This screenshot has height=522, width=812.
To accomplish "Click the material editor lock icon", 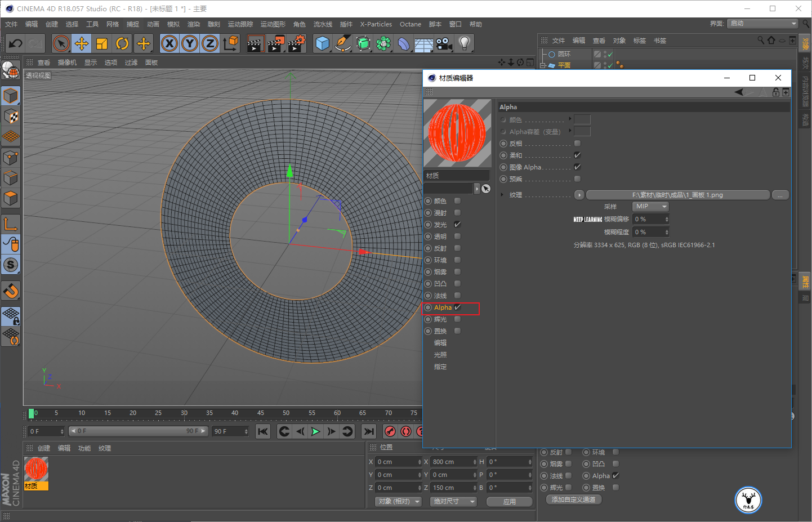I will click(x=776, y=92).
